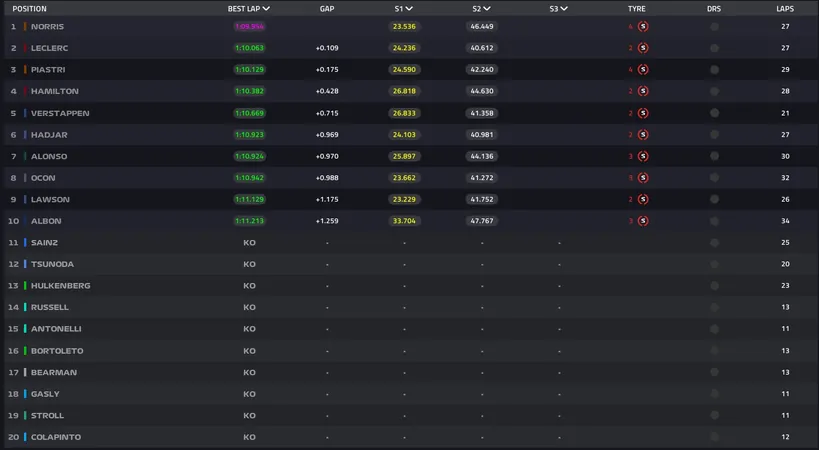The width and height of the screenshot is (819, 450).
Task: Click Piastri's S2 time 42.240
Action: [482, 69]
